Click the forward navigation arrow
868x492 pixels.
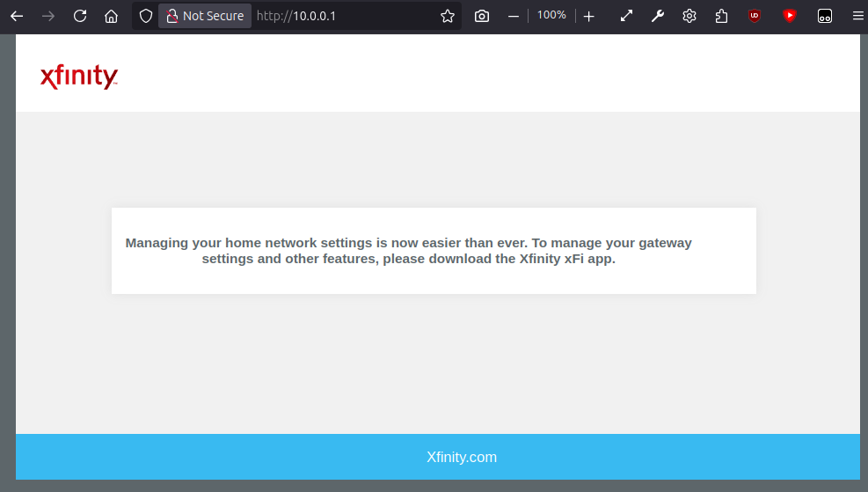pos(48,16)
